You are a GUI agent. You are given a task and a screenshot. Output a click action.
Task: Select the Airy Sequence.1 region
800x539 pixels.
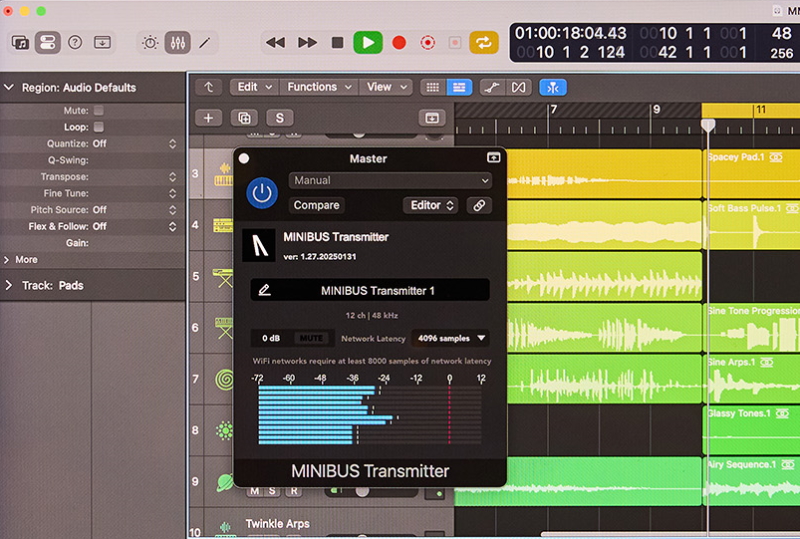pos(751,481)
